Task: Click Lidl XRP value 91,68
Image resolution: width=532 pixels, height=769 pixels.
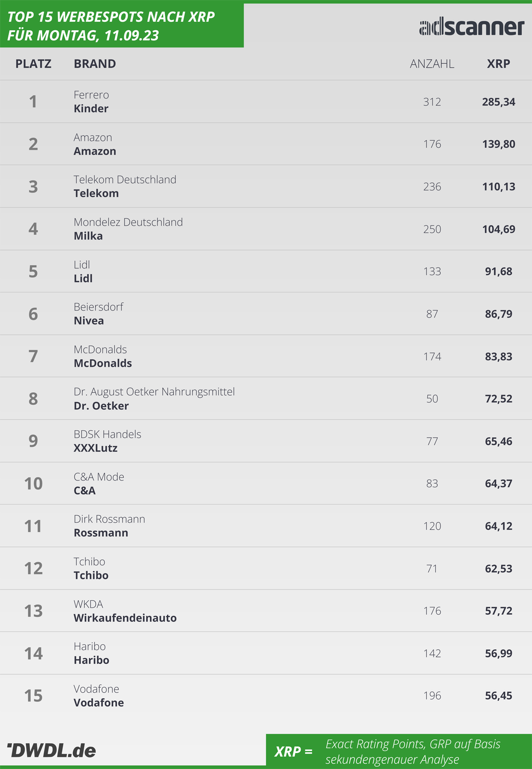Action: pos(498,272)
